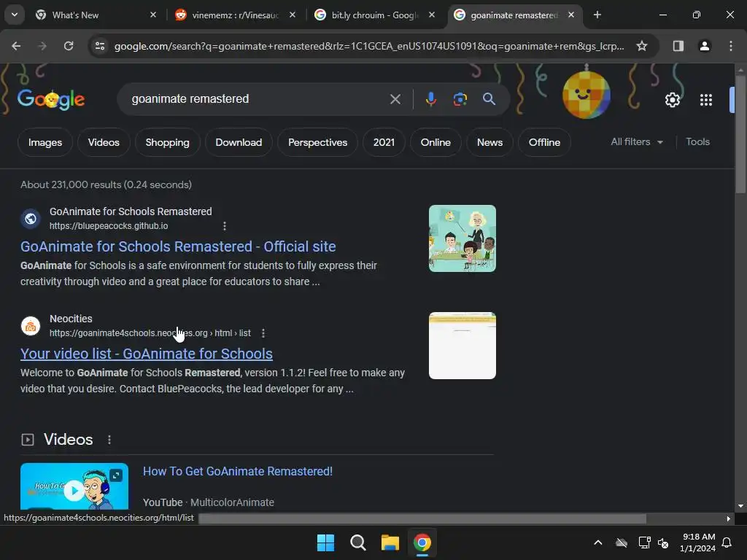This screenshot has height=560, width=747.
Task: Bookmark this page with the star
Action: [x=642, y=46]
